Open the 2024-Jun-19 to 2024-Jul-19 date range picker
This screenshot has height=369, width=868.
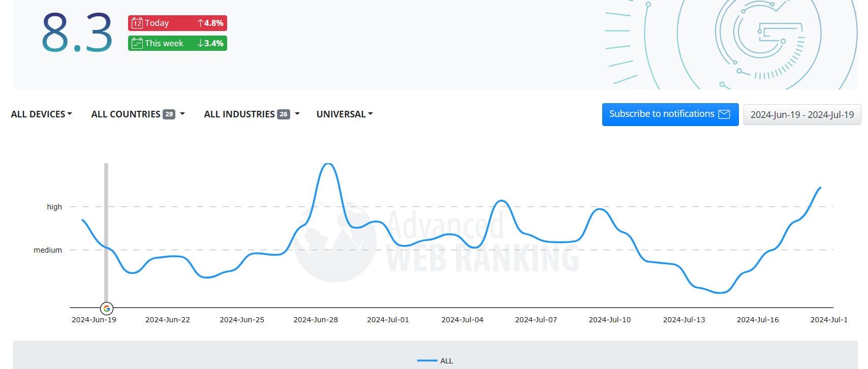click(802, 115)
